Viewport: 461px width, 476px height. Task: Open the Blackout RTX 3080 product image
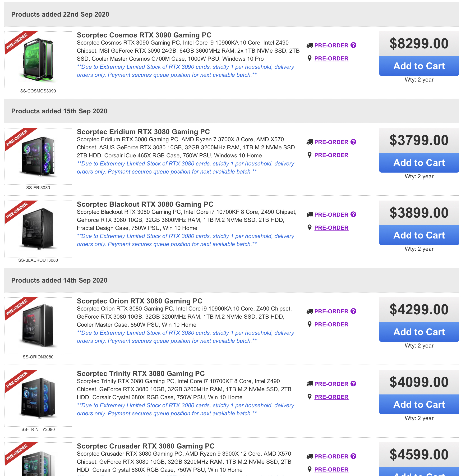[38, 229]
